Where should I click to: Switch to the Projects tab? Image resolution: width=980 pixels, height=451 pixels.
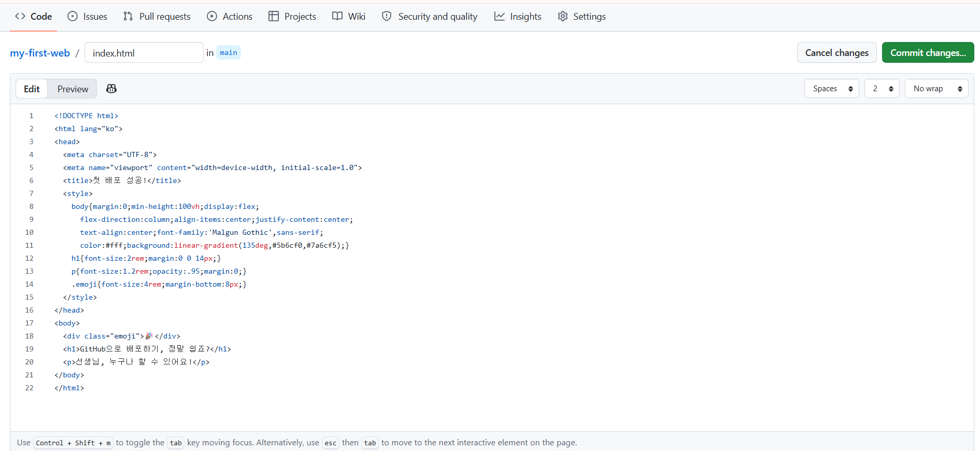tap(292, 16)
